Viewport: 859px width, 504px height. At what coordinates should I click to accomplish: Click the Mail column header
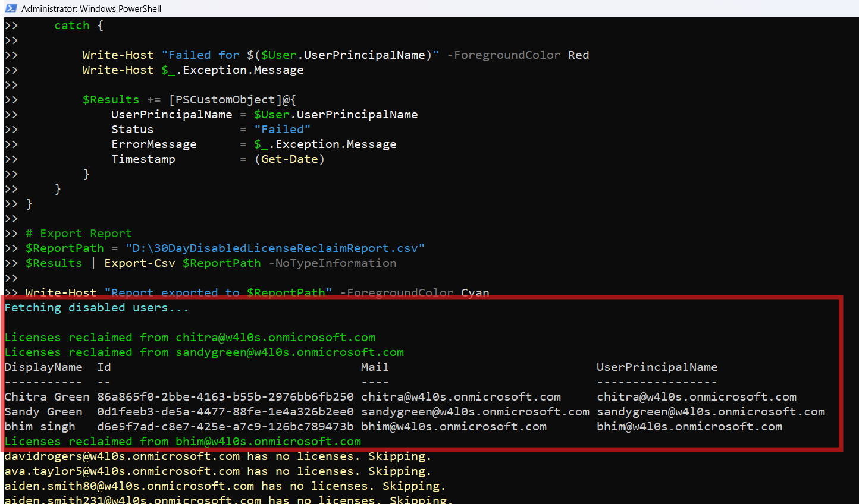coord(375,367)
